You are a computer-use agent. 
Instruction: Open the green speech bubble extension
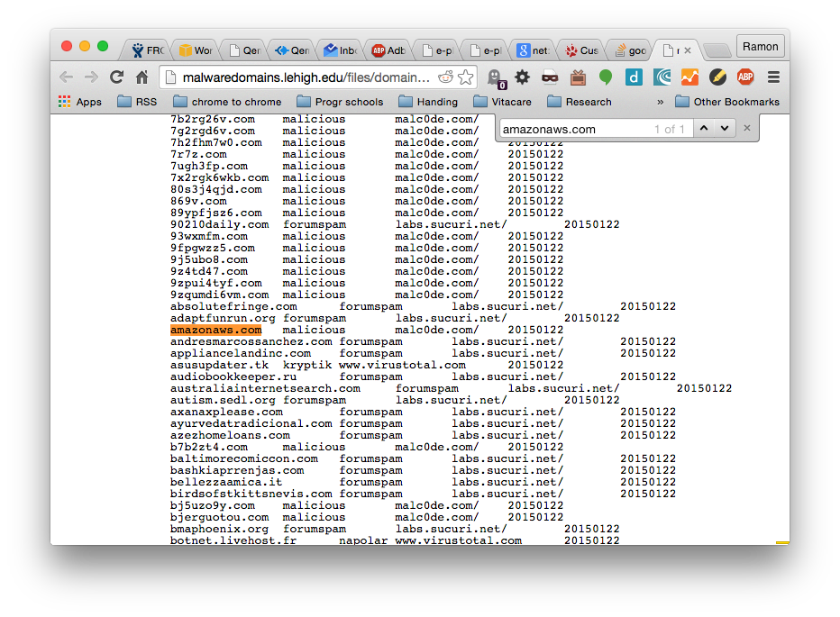point(606,77)
